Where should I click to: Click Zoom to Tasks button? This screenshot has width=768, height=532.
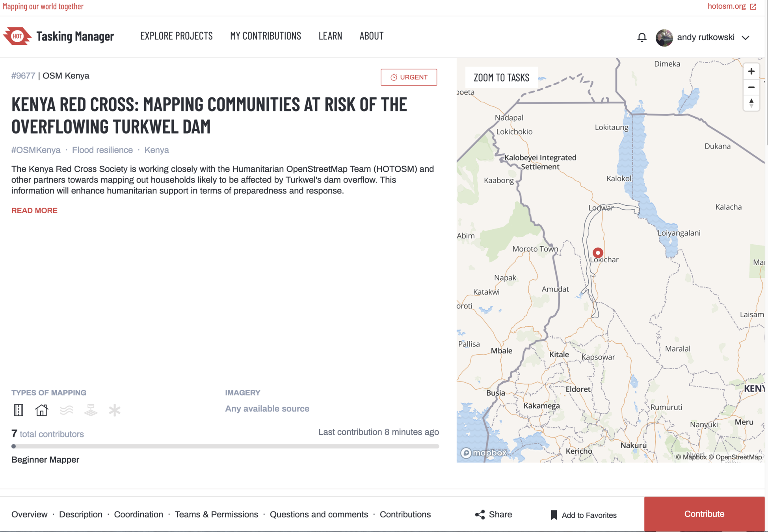501,78
